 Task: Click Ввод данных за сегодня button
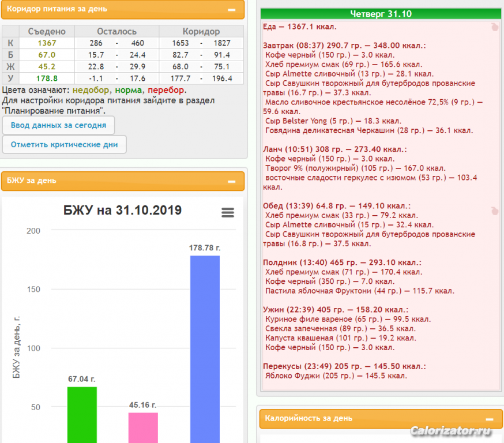coord(58,125)
